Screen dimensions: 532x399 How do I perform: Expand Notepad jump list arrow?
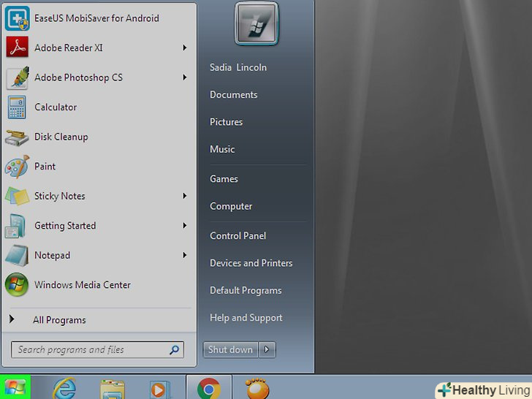tap(185, 255)
